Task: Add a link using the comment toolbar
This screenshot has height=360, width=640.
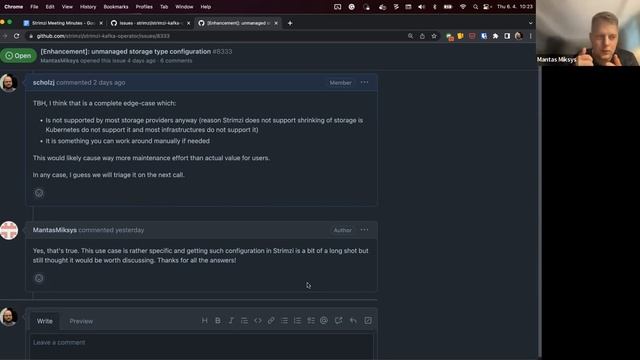Action: (x=271, y=321)
